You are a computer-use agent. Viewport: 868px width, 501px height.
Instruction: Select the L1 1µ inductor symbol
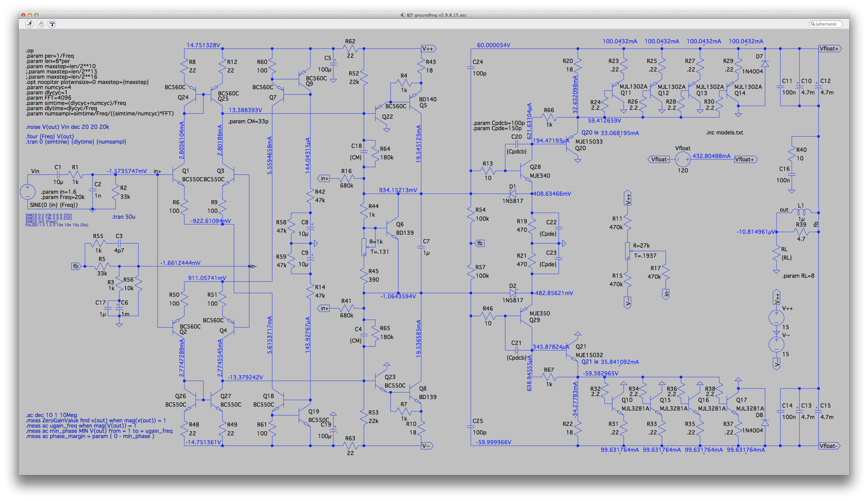[x=801, y=211]
